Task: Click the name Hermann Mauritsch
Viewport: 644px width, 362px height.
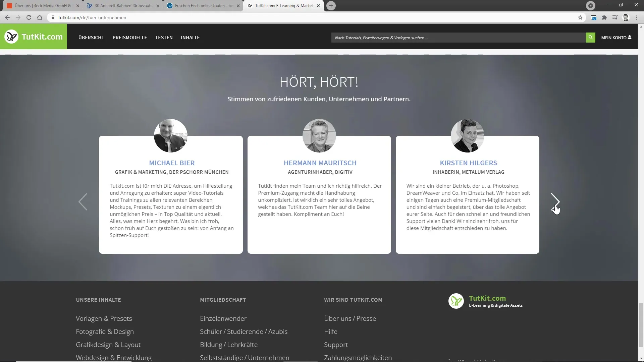Action: click(320, 163)
